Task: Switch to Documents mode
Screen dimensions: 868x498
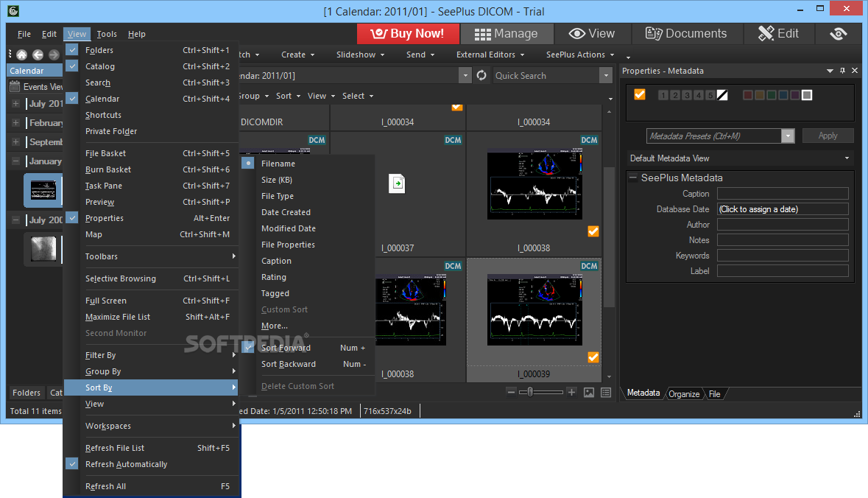Action: [x=686, y=34]
